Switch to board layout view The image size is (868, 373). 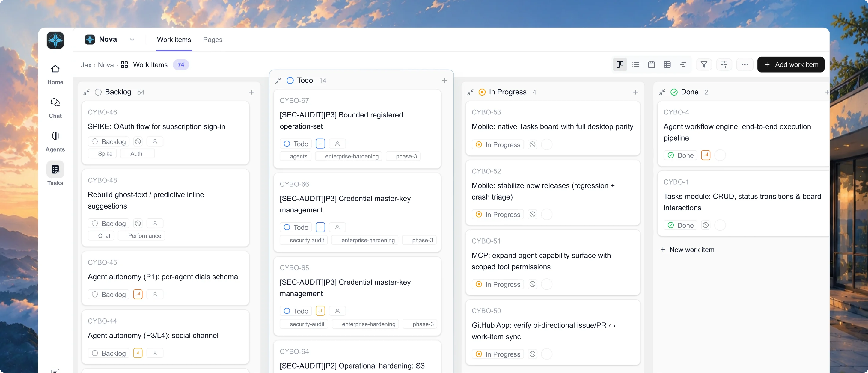pos(620,64)
